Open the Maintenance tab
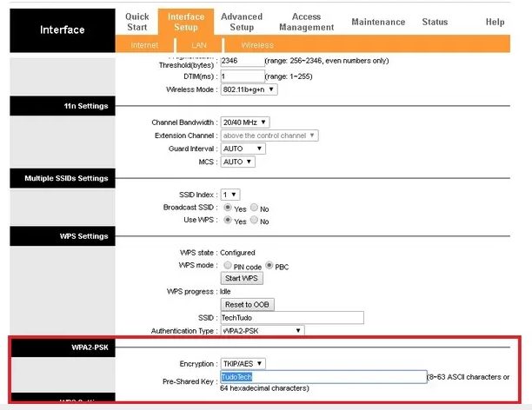532x410 pixels. click(378, 22)
